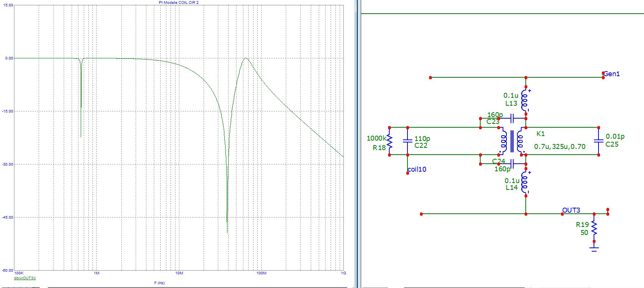Select the L13 inductor symbol in schematic
This screenshot has height=288, width=644.
coord(525,100)
